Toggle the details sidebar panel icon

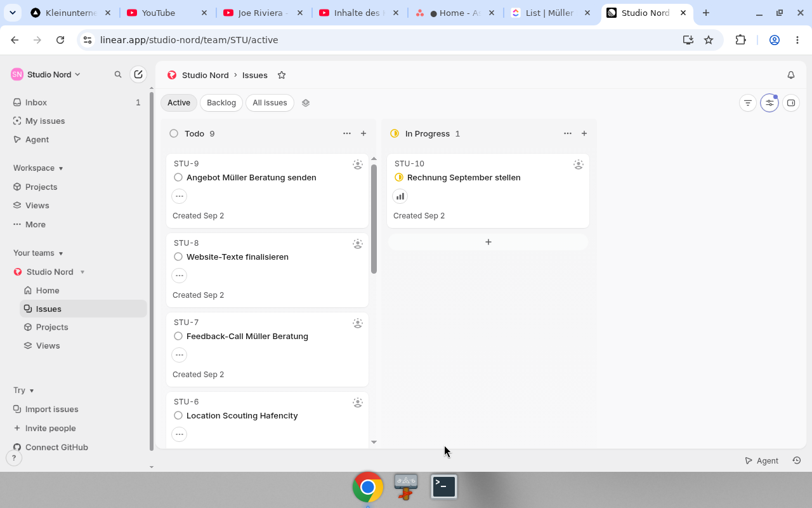791,103
